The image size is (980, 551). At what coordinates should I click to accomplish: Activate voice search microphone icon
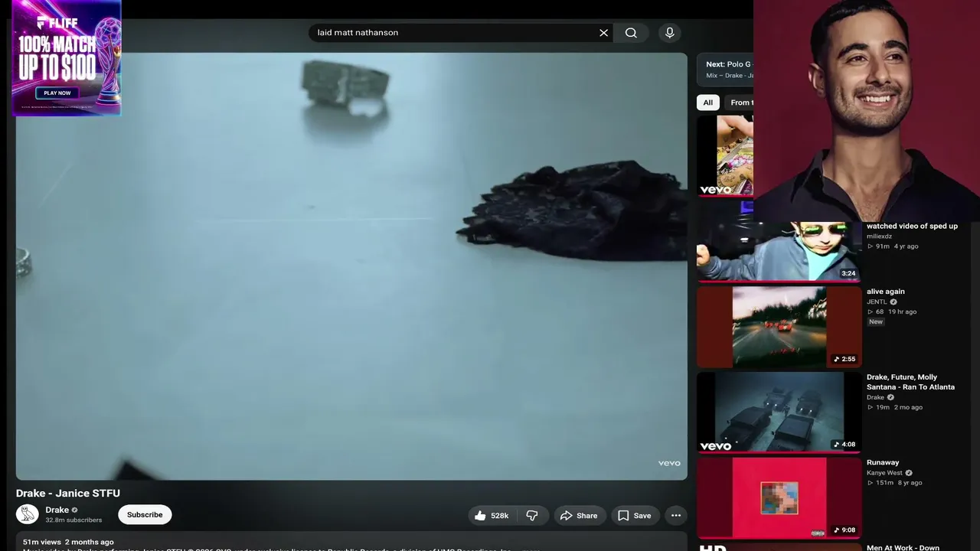[670, 33]
